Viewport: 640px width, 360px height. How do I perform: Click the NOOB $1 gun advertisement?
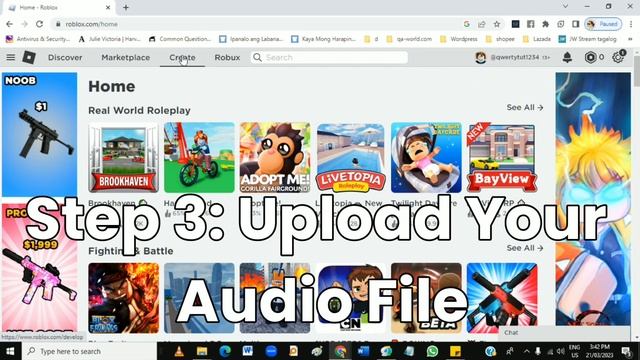(x=40, y=134)
